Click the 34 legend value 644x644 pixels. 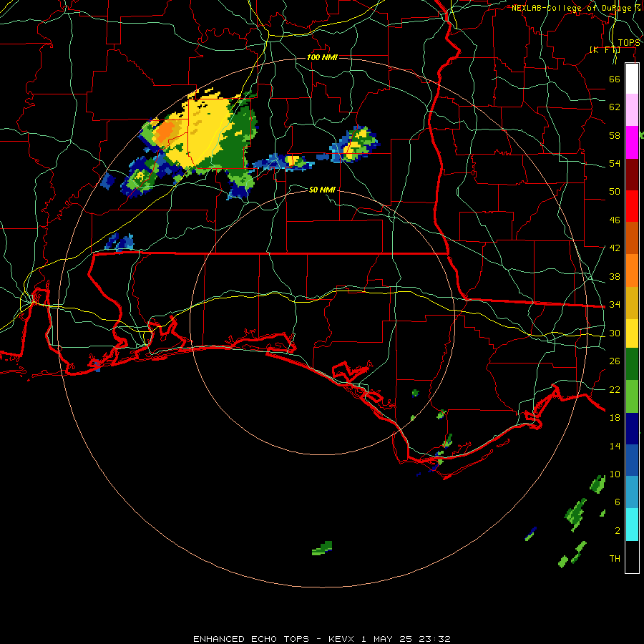[615, 305]
